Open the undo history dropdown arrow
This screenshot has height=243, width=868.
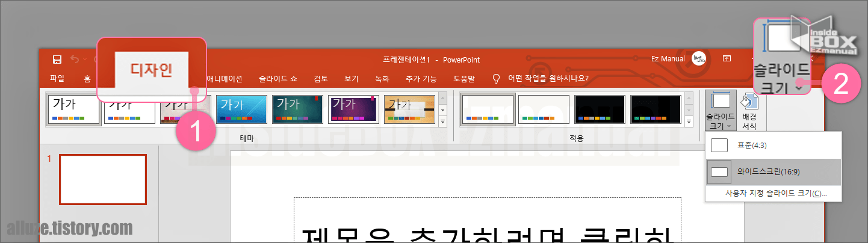[85, 59]
